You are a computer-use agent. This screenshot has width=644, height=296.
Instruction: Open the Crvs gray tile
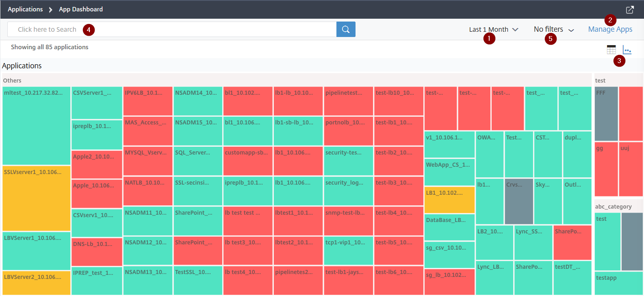519,201
